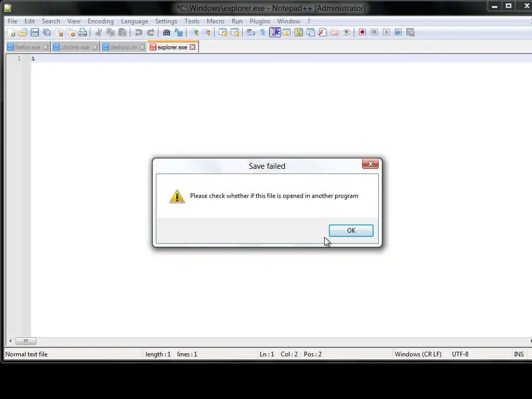
Task: Click Stop recording macro icon
Action: pos(374,32)
